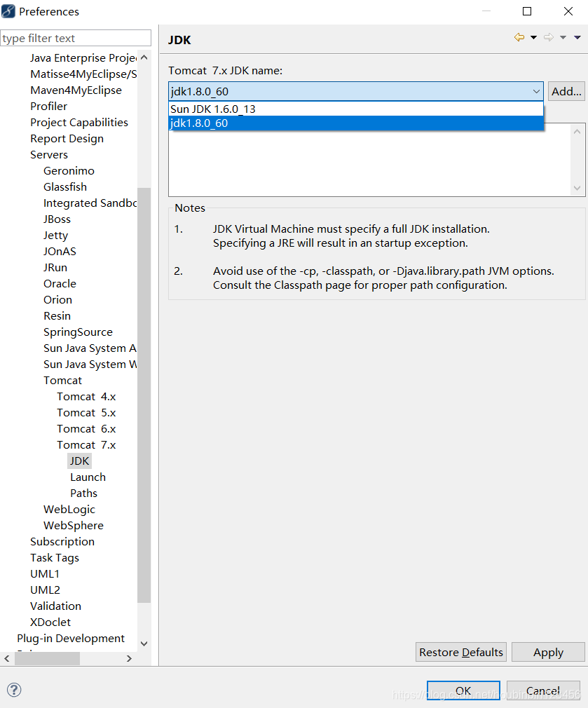The height and width of the screenshot is (708, 588).
Task: Select Jetty server entry
Action: click(x=55, y=236)
